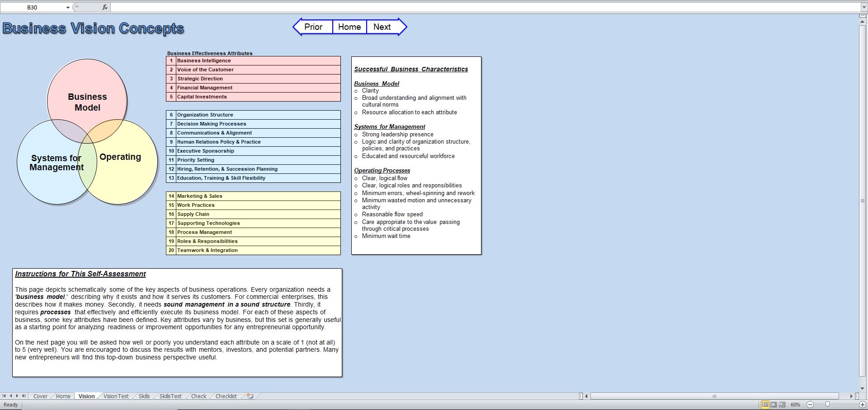This screenshot has height=410, width=868.
Task: Select the Marketing & Sales cell
Action: click(x=258, y=196)
